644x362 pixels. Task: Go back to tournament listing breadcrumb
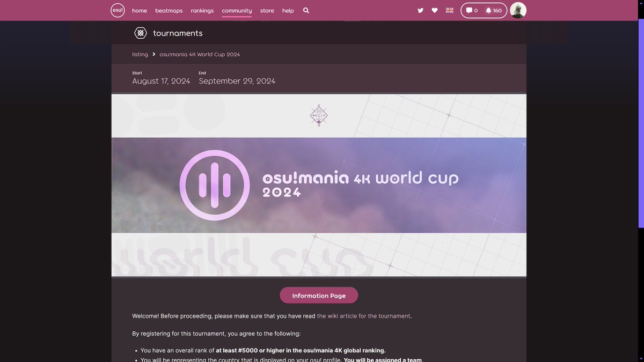pos(140,55)
